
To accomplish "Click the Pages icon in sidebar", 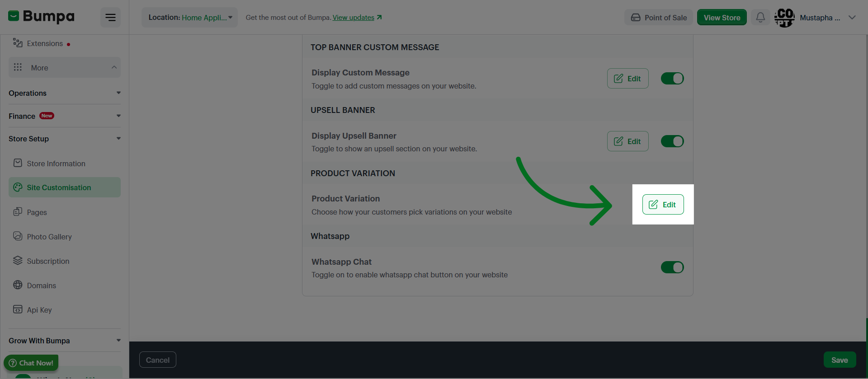I will coord(18,212).
